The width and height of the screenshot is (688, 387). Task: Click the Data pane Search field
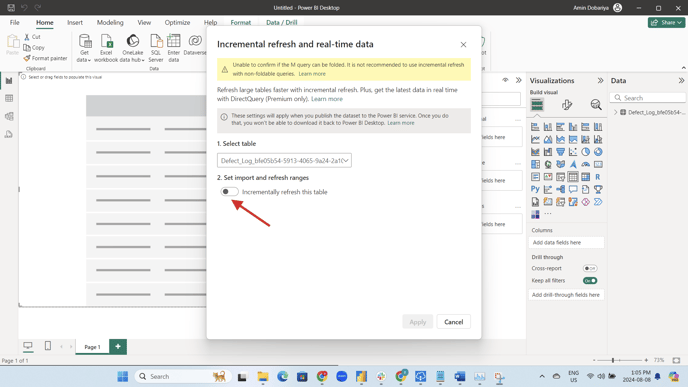tap(648, 98)
